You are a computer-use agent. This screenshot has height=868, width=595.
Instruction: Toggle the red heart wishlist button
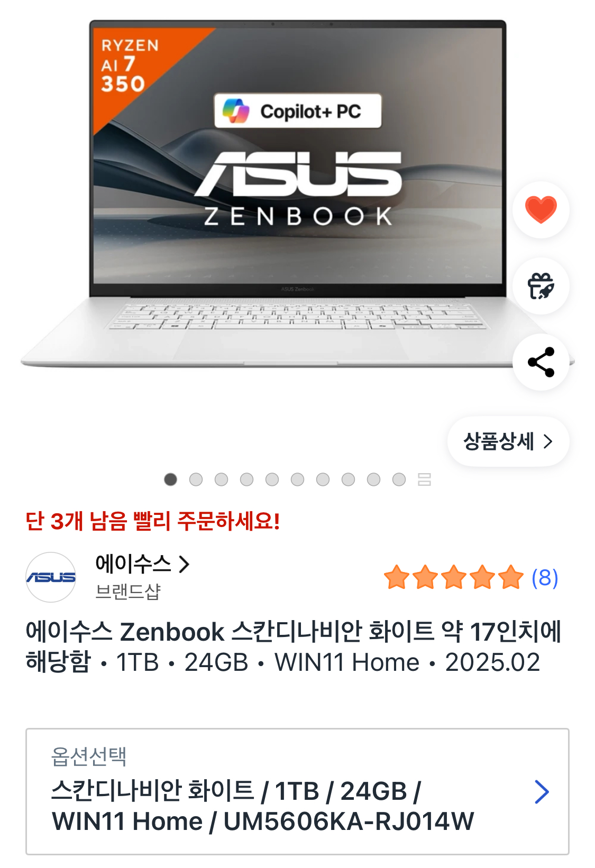point(541,209)
